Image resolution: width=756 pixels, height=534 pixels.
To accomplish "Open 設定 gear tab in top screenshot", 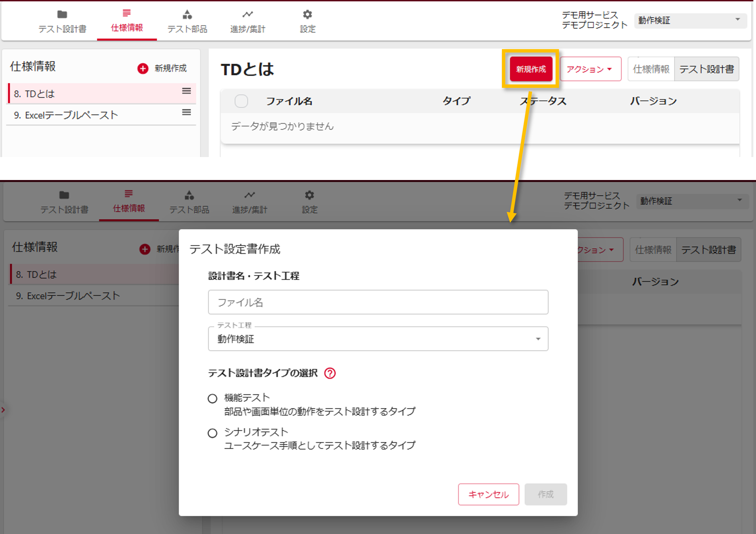I will (x=308, y=22).
